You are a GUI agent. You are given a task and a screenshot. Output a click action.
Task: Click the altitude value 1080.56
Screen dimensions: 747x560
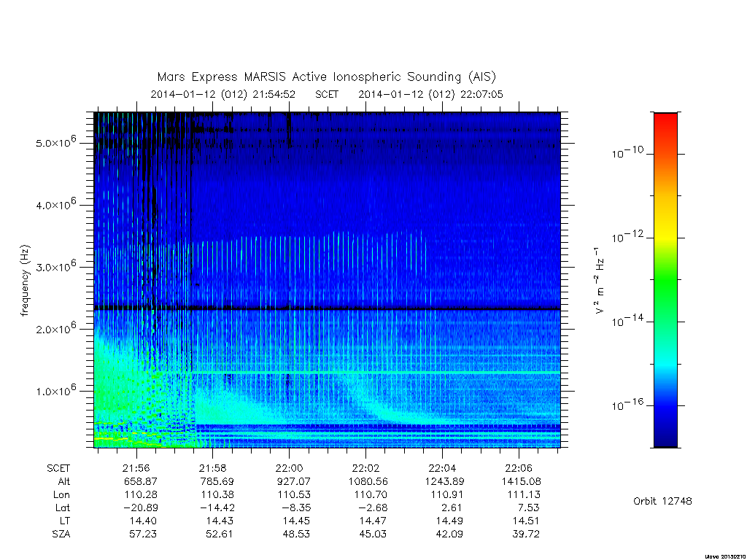click(x=368, y=481)
